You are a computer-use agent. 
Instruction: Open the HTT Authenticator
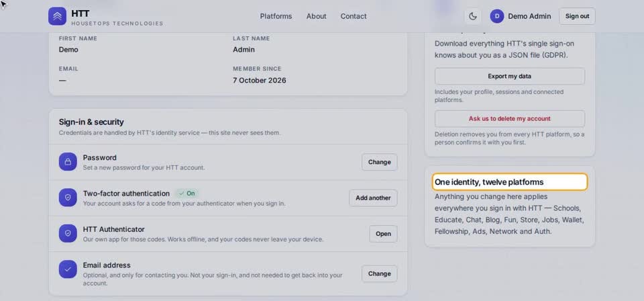383,234
